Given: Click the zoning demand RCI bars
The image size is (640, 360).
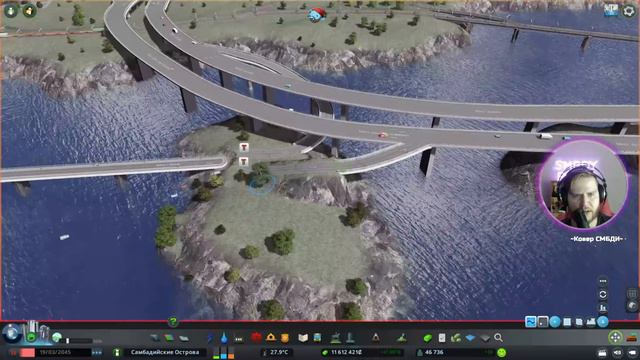Looking at the screenshot, I should tap(224, 353).
